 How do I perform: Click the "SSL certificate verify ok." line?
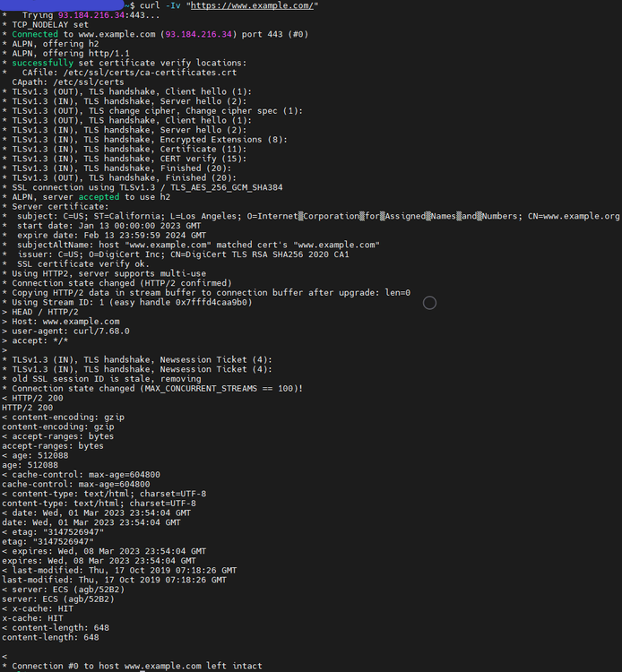(83, 263)
